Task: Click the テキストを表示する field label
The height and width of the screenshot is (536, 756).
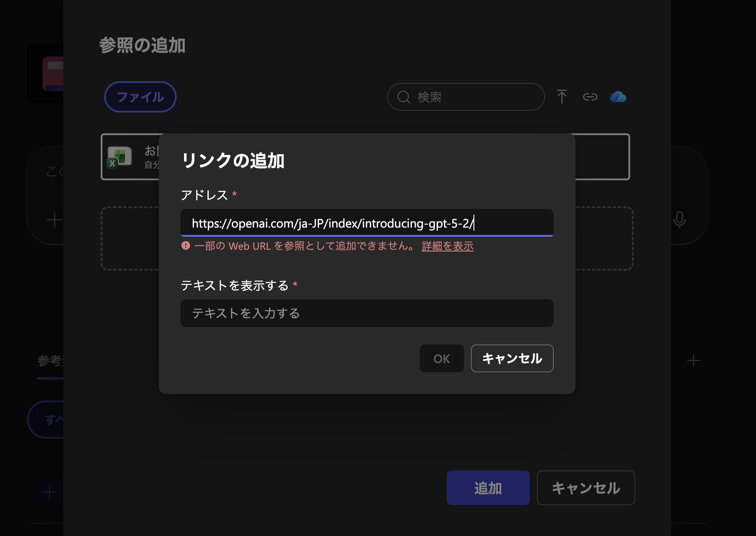Action: pyautogui.click(x=235, y=285)
